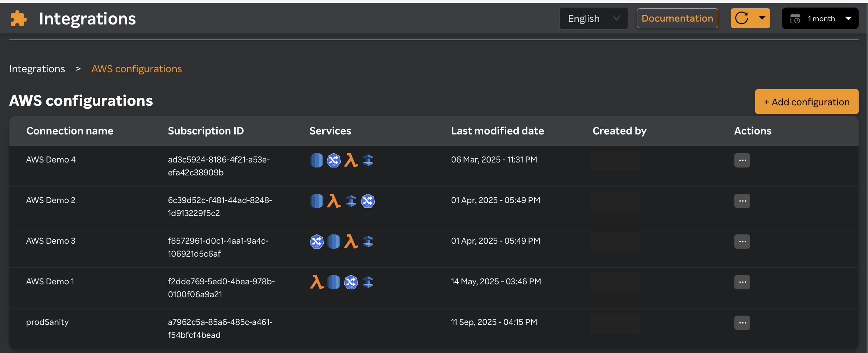The width and height of the screenshot is (868, 353).
Task: Click subscription ID starting with f8572961
Action: (218, 247)
